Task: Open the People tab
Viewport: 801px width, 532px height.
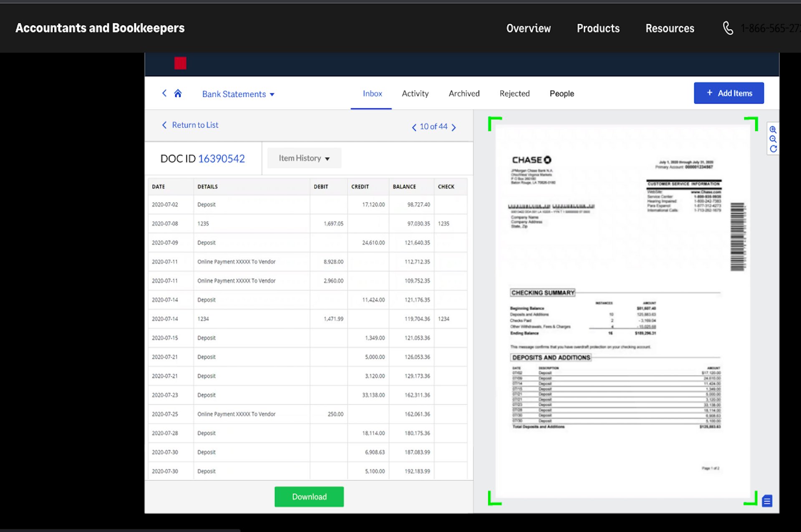Action: 562,93
